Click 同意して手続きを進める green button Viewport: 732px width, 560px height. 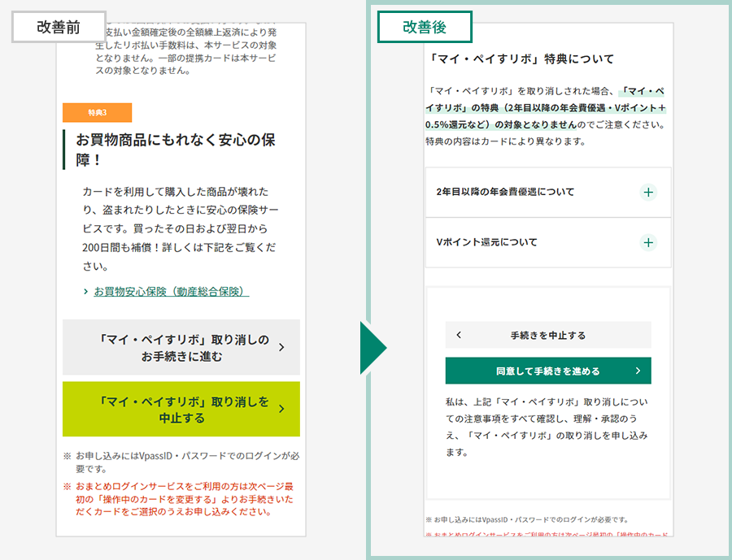pos(548,371)
